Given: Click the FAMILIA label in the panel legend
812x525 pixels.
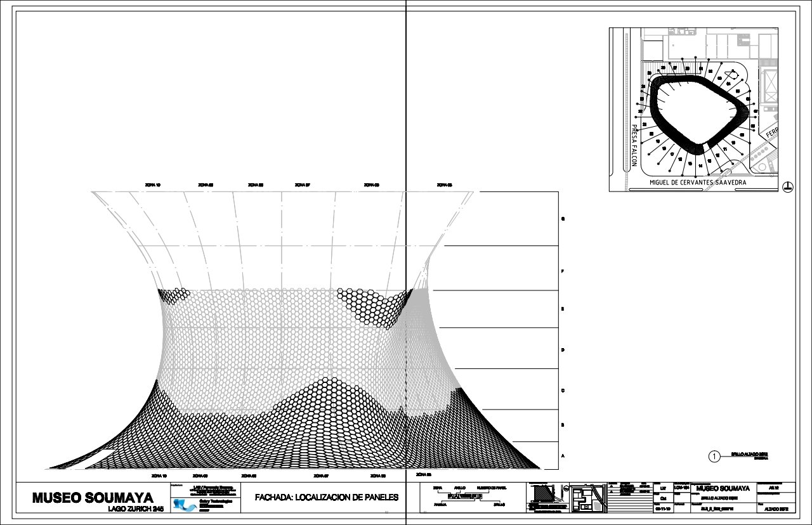Looking at the screenshot, I should 441,505.
